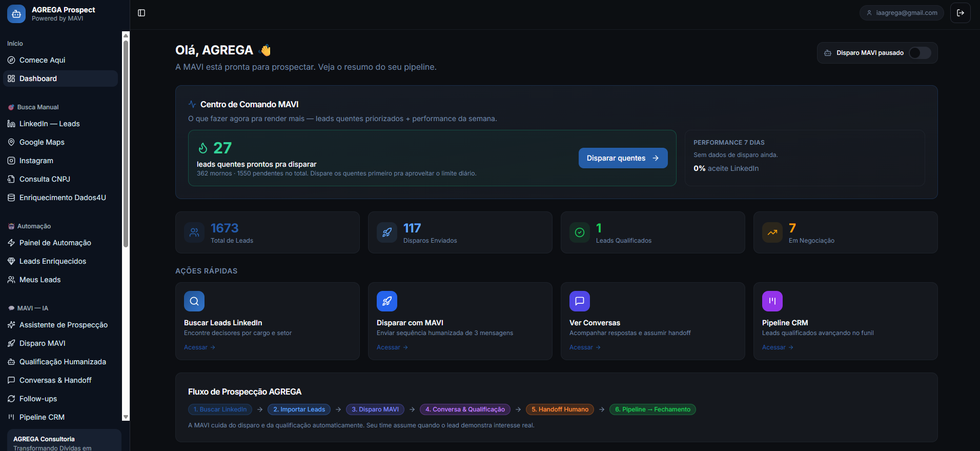Click the 1673 Total de Leads value
980x451 pixels.
click(x=224, y=228)
